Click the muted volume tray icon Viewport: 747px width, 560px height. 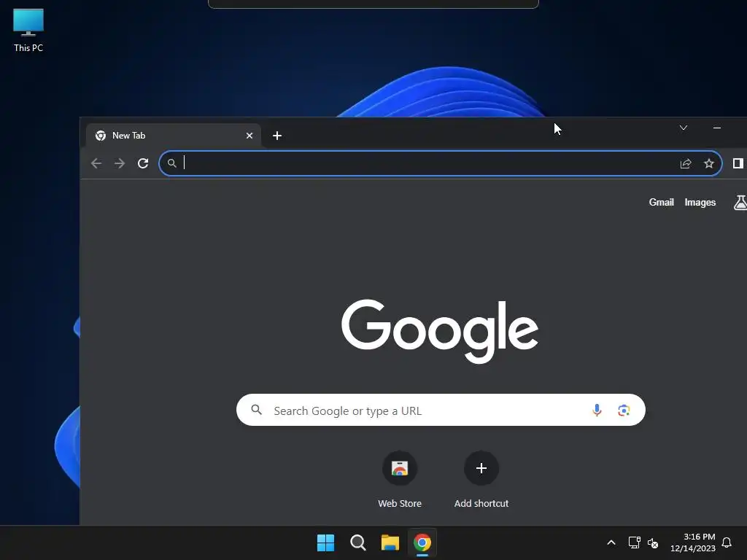653,542
